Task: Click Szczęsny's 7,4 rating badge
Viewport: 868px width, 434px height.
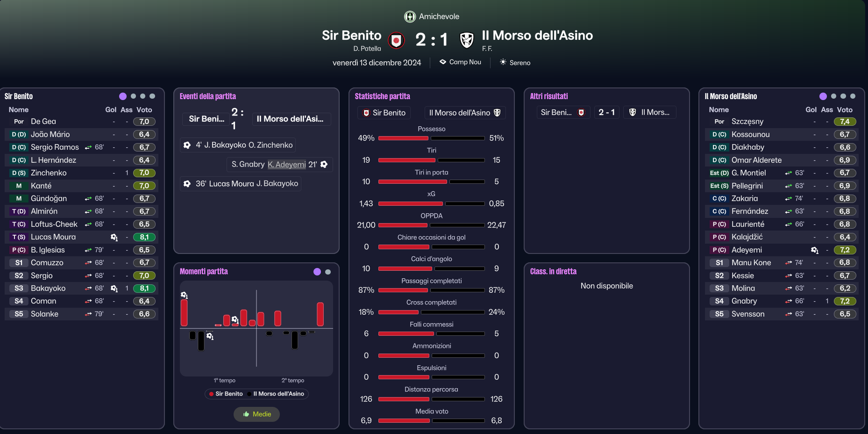Action: [x=845, y=122]
